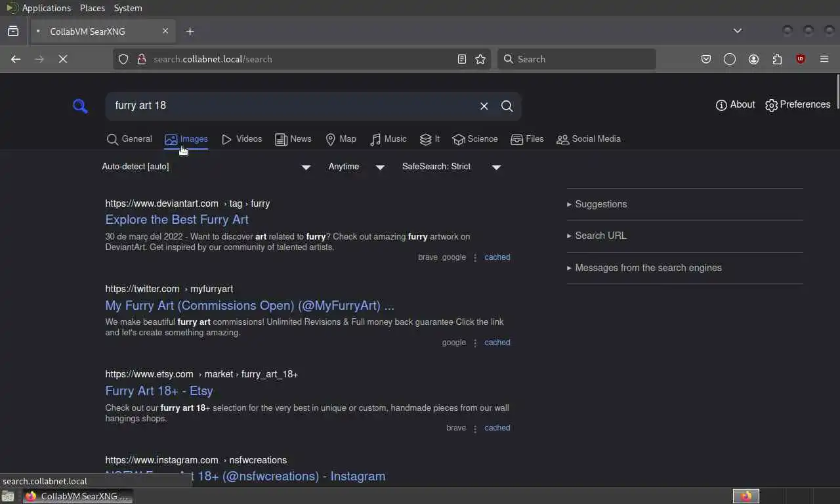Select the CollabVM SearXNG taskbar window button
Image resolution: width=840 pixels, height=504 pixels.
78,496
